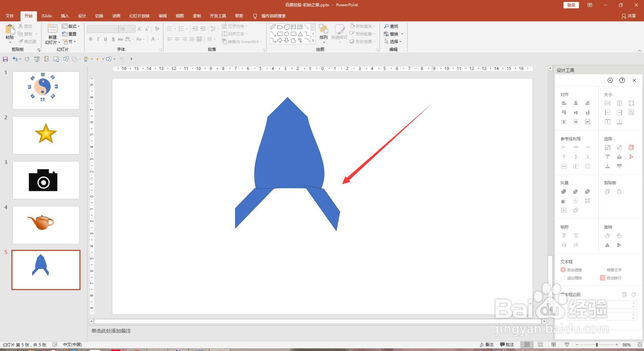Switch to reading view in status bar
The height and width of the screenshot is (351, 644).
pos(553,345)
